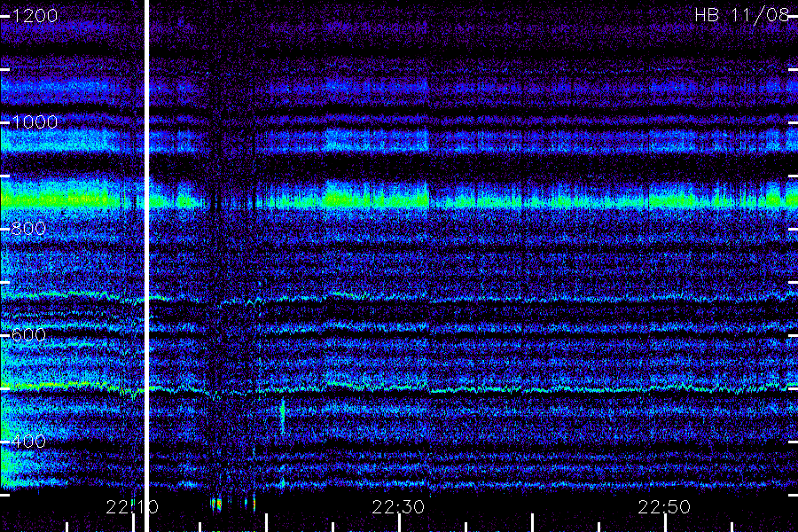Click the 1000 frequency axis label
Screen dimensions: 798x532
tap(35, 122)
